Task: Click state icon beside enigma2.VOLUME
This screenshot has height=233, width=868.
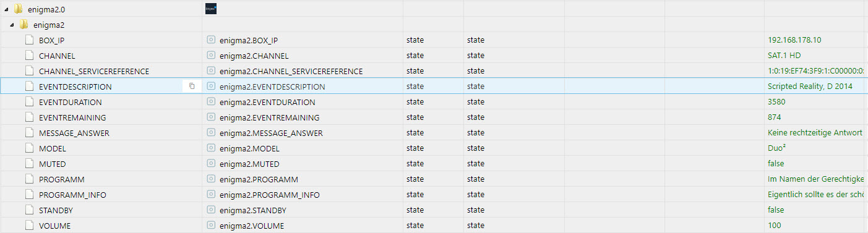Action: point(211,226)
